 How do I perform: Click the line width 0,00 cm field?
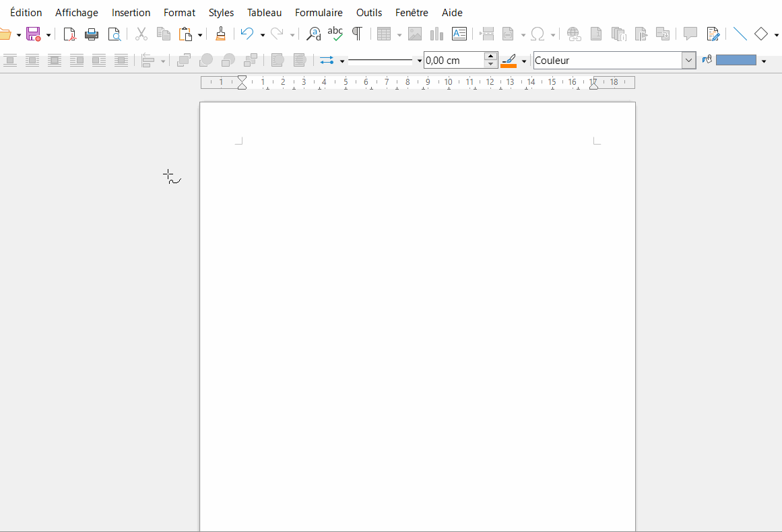point(454,61)
